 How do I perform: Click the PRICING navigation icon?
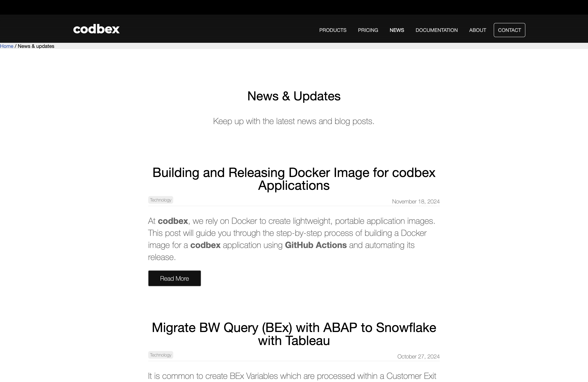tap(368, 30)
